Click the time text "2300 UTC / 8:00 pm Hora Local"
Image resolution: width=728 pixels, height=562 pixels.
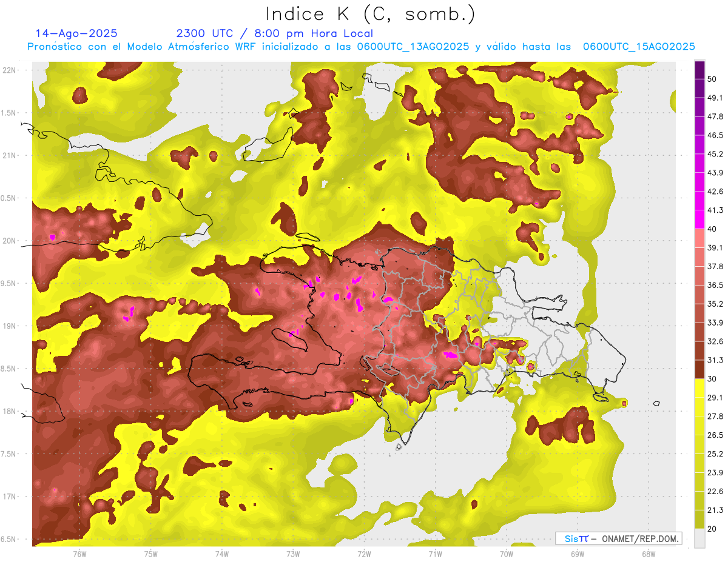coord(275,33)
